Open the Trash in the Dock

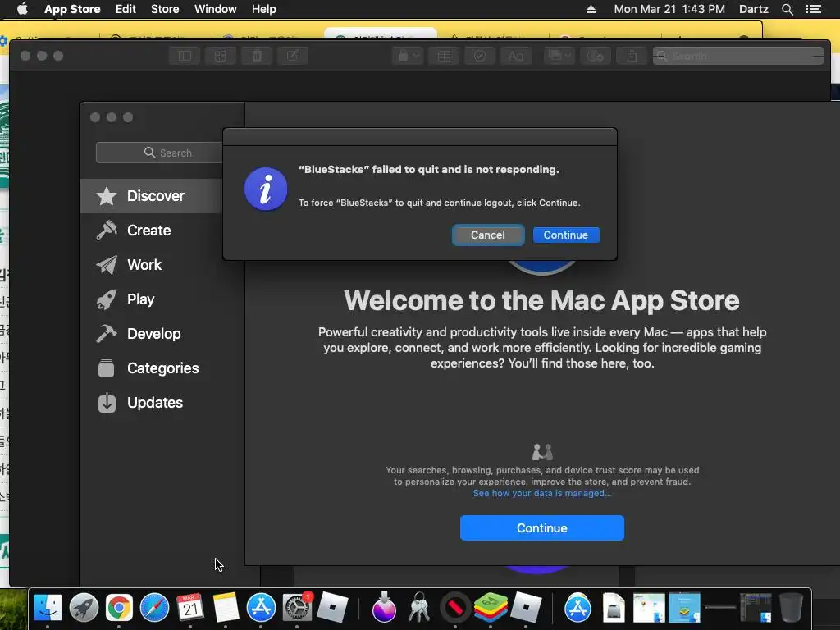(x=791, y=608)
